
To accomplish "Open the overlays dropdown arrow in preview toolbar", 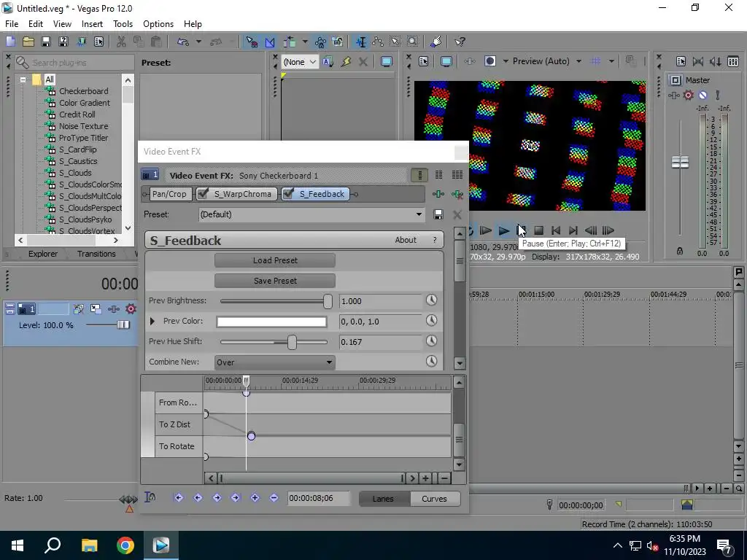I will (x=611, y=61).
